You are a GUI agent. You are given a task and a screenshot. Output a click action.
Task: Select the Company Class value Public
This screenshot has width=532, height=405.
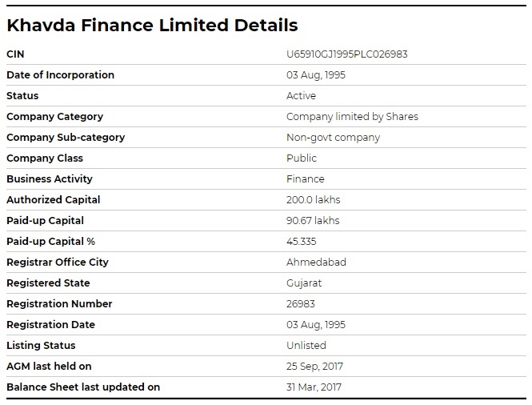[302, 158]
